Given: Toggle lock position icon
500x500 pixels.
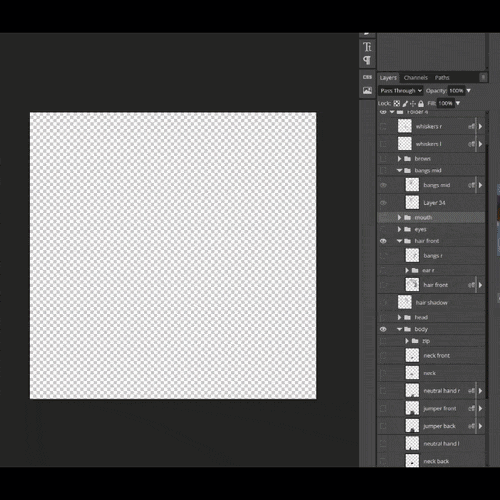Looking at the screenshot, I should coord(413,104).
